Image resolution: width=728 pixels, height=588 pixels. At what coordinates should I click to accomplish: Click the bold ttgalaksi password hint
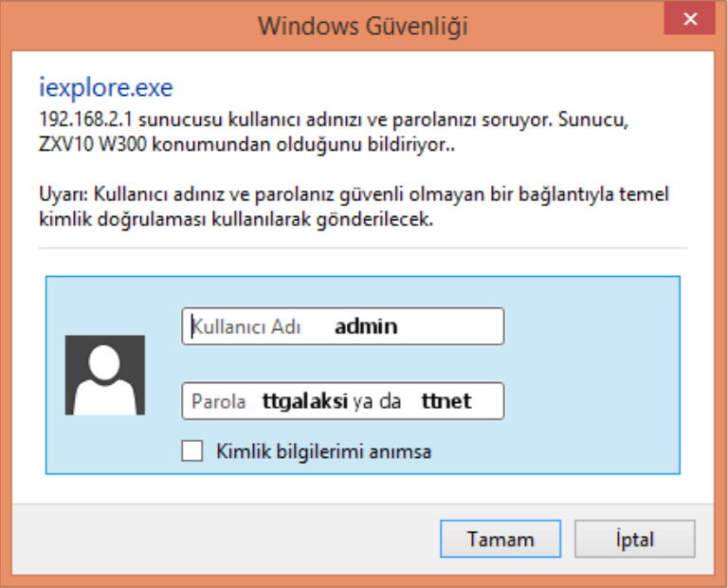[x=304, y=401]
